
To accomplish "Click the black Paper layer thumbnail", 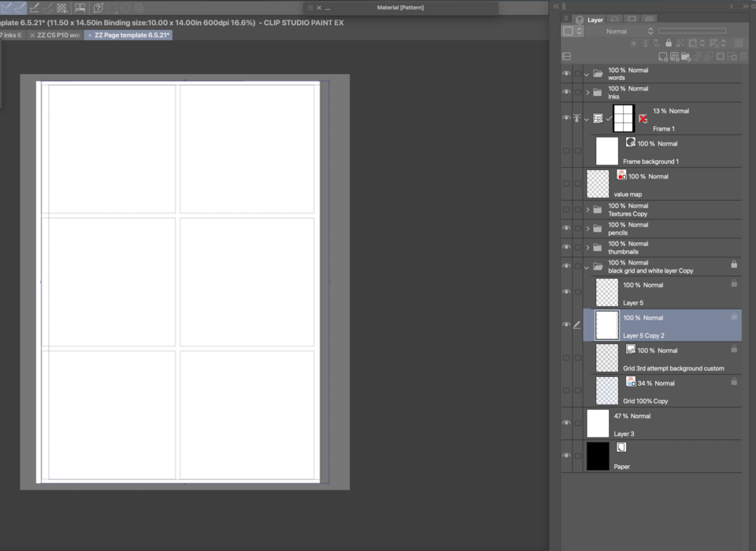I will pyautogui.click(x=598, y=456).
